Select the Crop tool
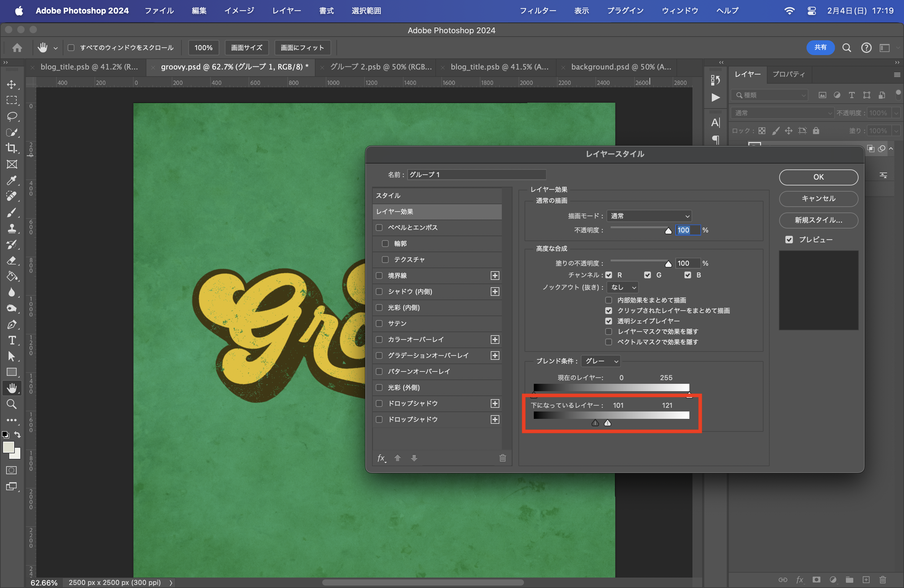 click(11, 148)
